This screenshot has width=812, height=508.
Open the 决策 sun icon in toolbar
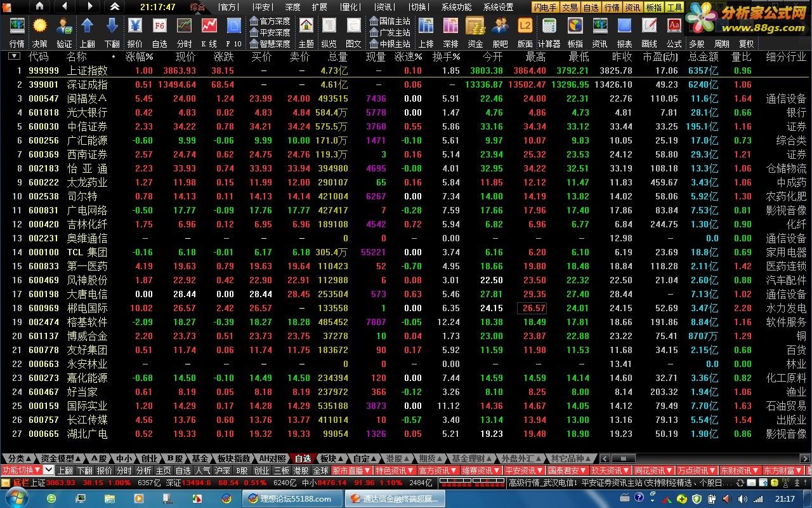point(40,32)
